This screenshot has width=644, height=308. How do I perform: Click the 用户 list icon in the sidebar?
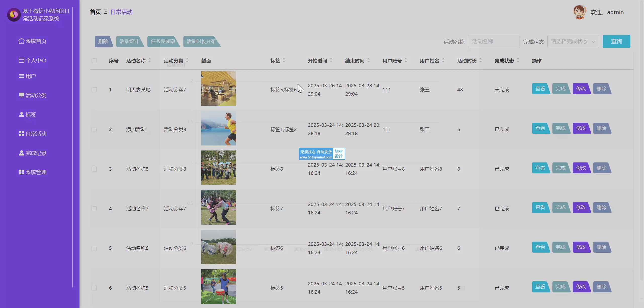[x=21, y=76]
